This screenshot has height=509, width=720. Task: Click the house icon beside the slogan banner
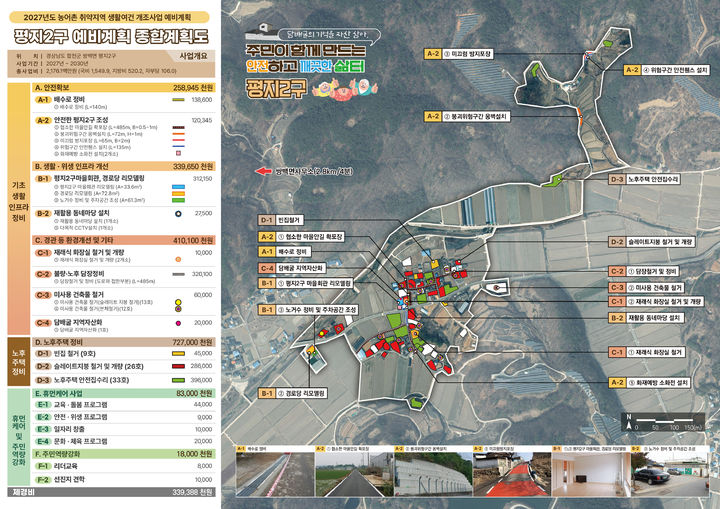pos(260,32)
